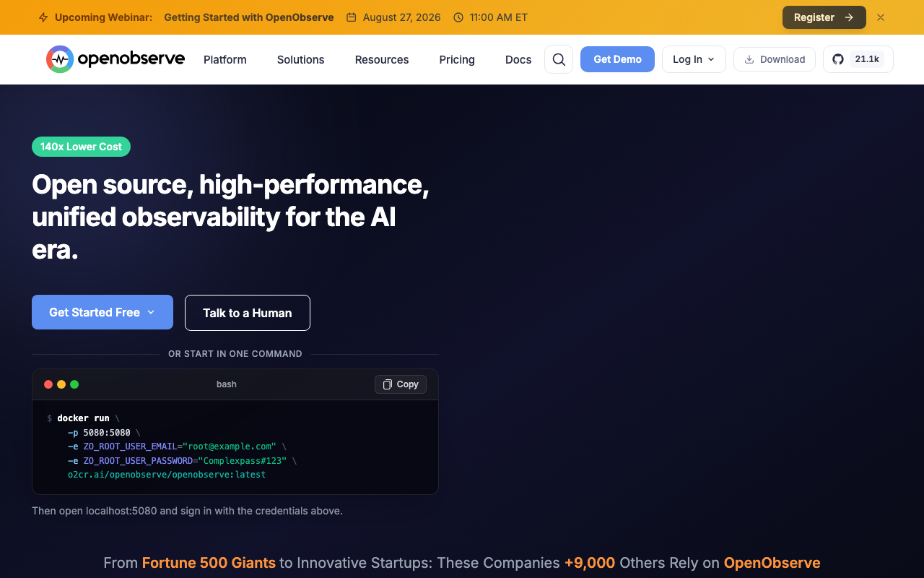The height and width of the screenshot is (578, 924).
Task: Click the webinar title Getting Started with OpenObserve
Action: (x=249, y=17)
